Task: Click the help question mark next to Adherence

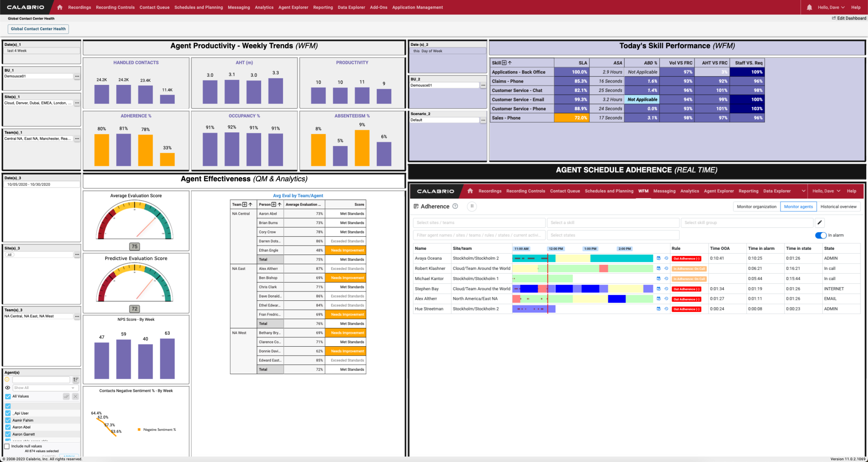Action: (455, 206)
